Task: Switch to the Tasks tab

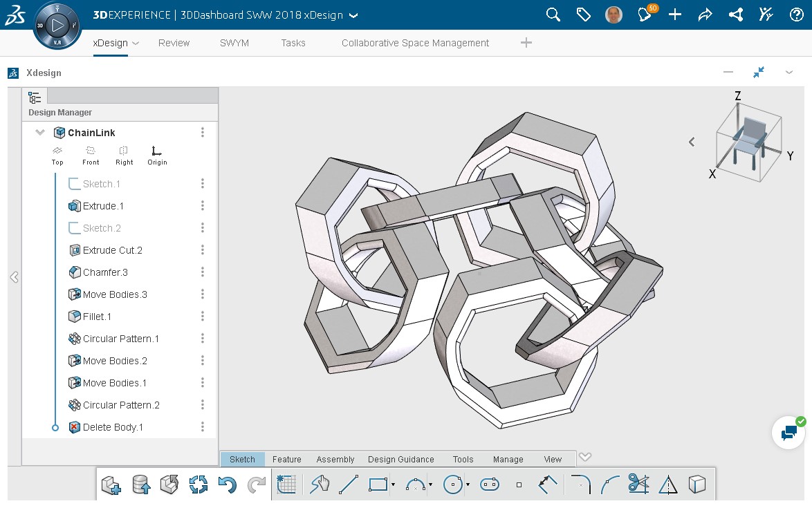Action: pos(293,43)
